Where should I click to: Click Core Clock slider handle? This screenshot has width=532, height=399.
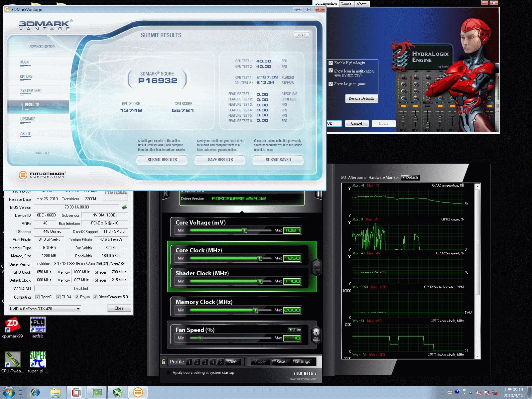[x=260, y=258]
